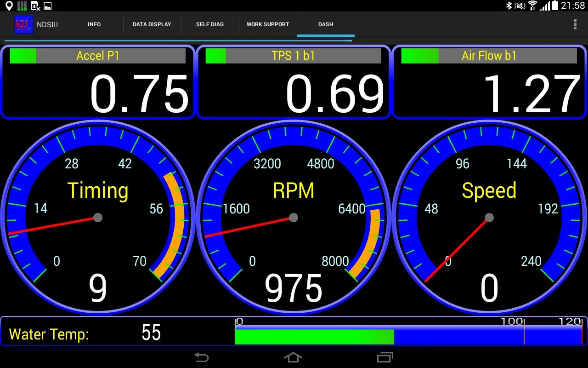Tap the 42 mark on Timing gauge

point(125,164)
